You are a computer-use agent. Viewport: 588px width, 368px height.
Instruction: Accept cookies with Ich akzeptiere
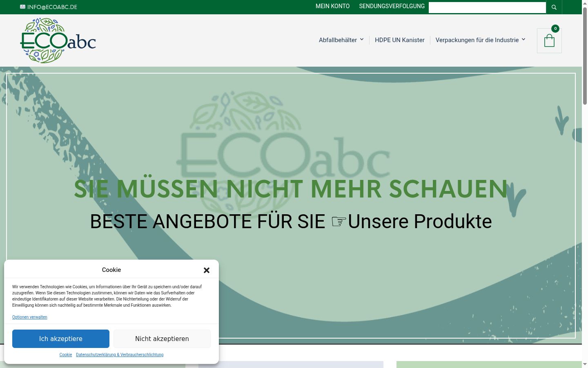click(61, 339)
